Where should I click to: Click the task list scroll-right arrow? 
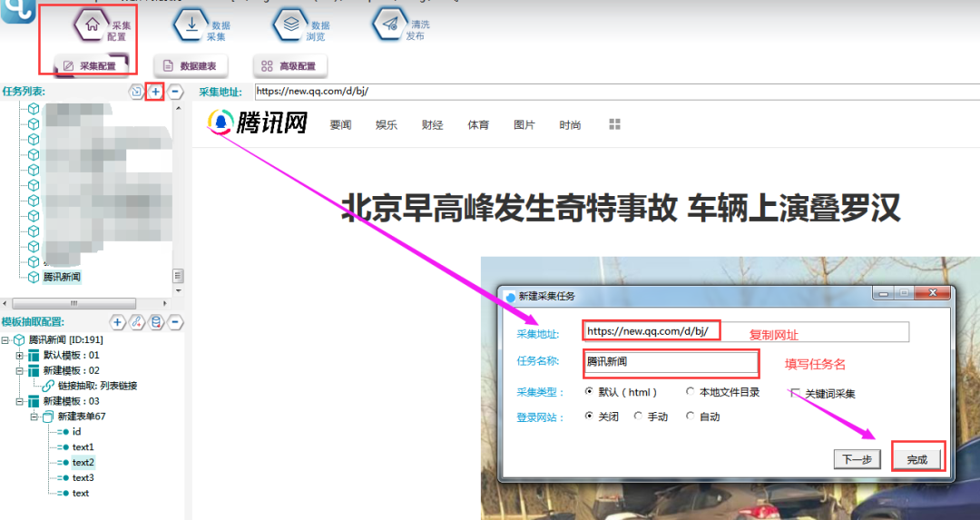(x=165, y=303)
